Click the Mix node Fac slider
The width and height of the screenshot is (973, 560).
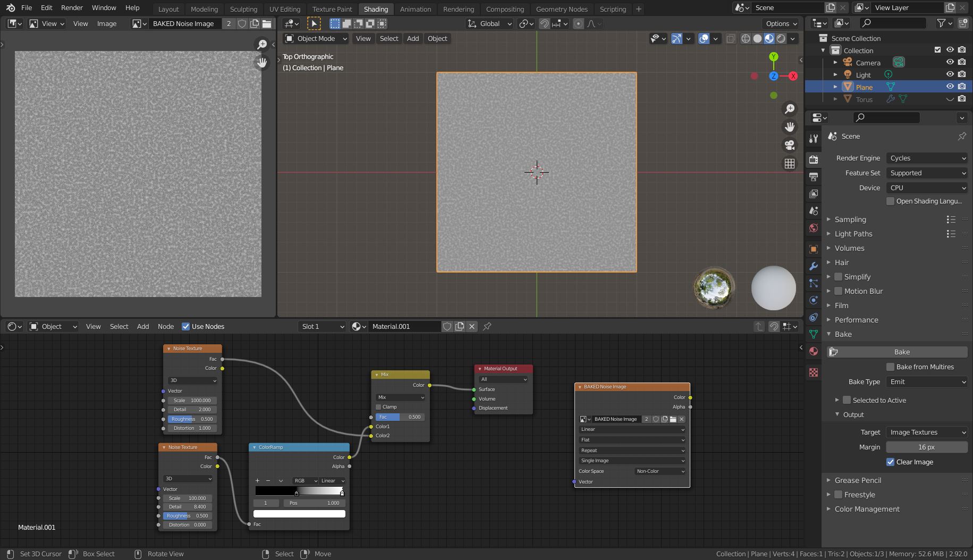(x=400, y=417)
